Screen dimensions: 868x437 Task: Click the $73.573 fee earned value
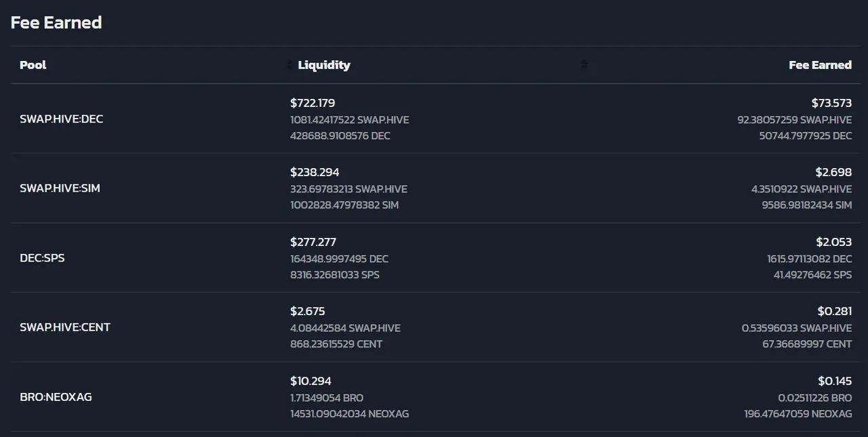(x=831, y=103)
